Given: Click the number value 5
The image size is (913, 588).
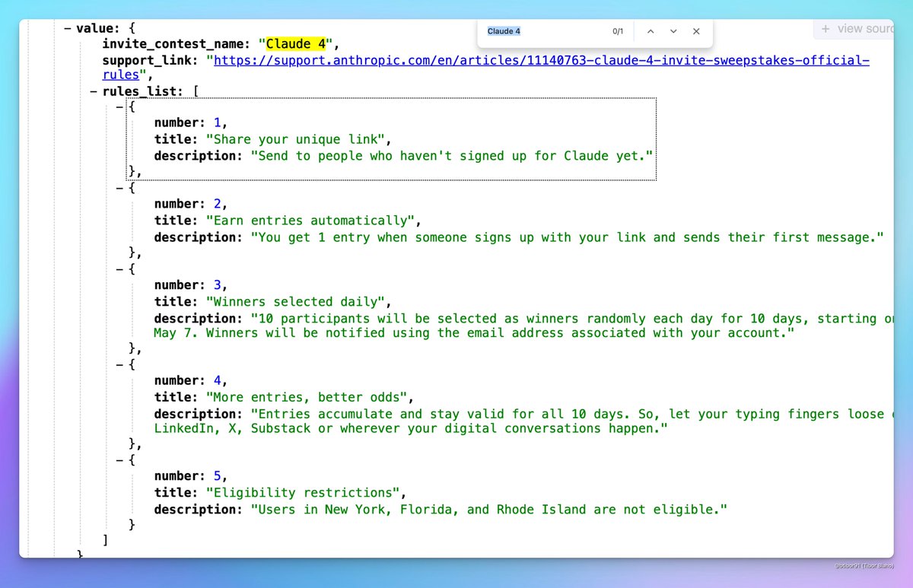Looking at the screenshot, I should coord(217,476).
